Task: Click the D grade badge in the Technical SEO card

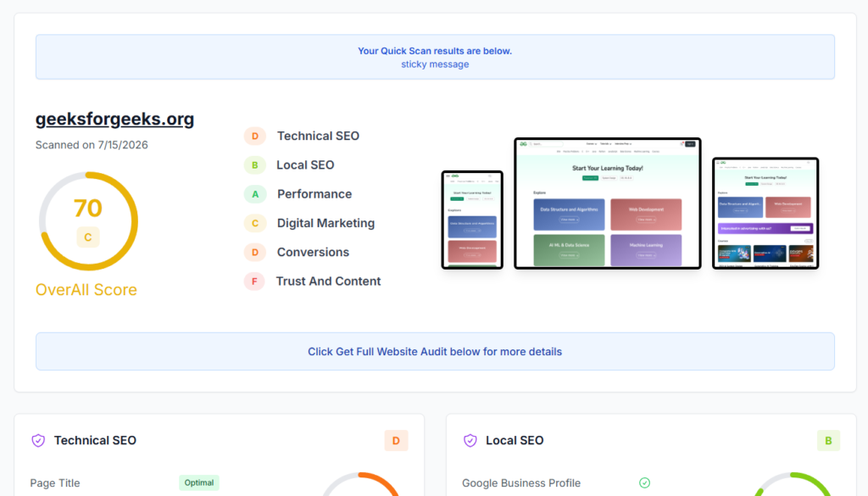Action: [x=397, y=441]
